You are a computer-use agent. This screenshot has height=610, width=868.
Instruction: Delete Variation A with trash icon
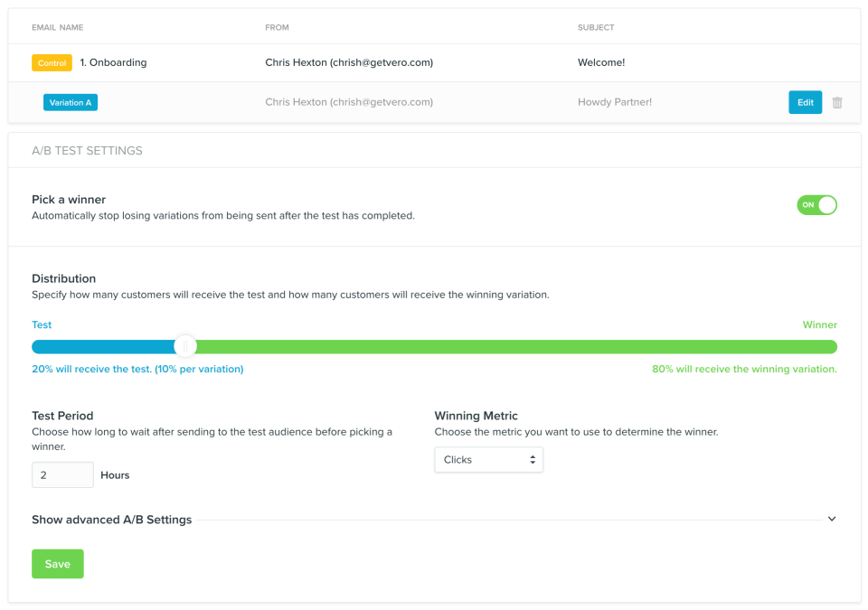[x=836, y=103]
